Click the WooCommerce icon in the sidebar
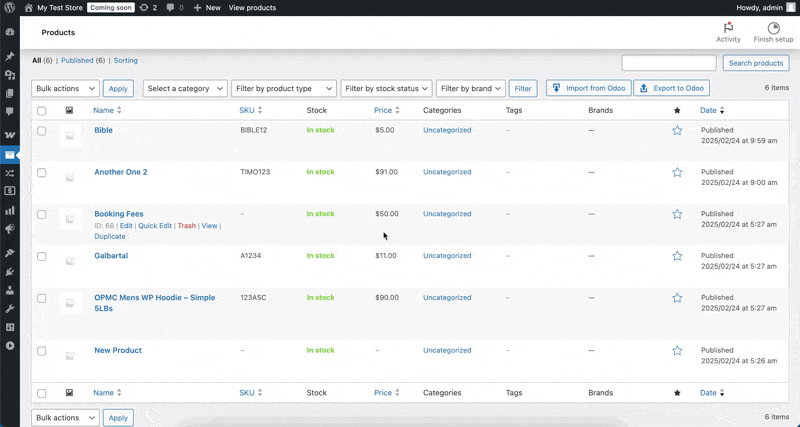 click(10, 134)
